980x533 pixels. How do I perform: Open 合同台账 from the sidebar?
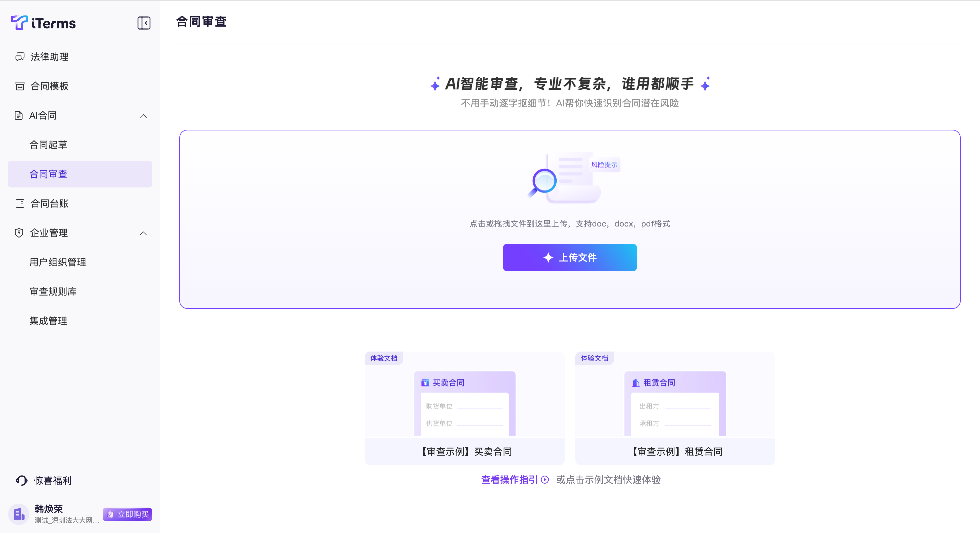(x=49, y=203)
